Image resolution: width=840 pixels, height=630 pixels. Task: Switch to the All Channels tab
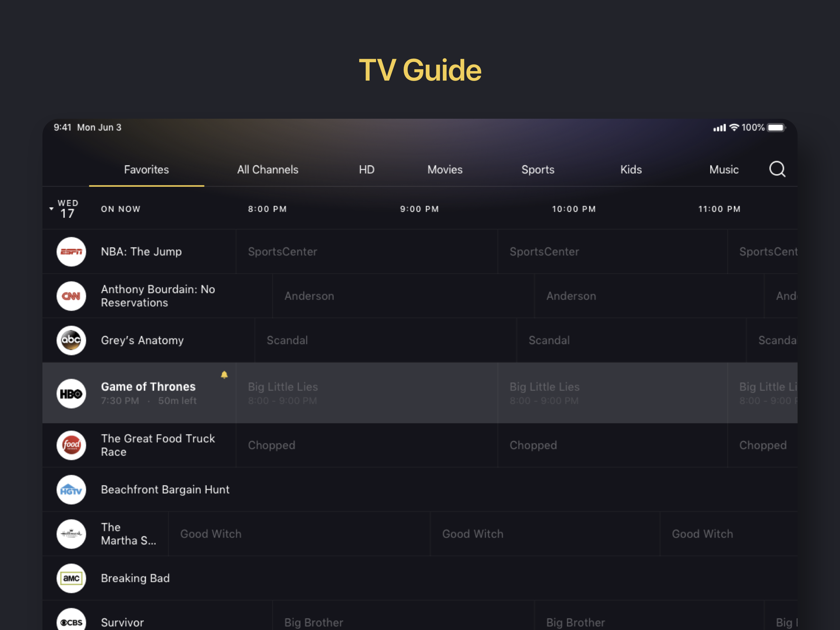268,169
